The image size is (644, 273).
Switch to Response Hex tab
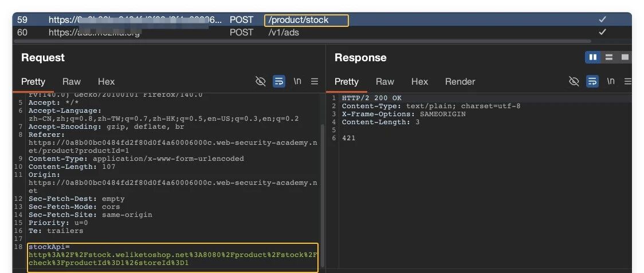point(420,82)
